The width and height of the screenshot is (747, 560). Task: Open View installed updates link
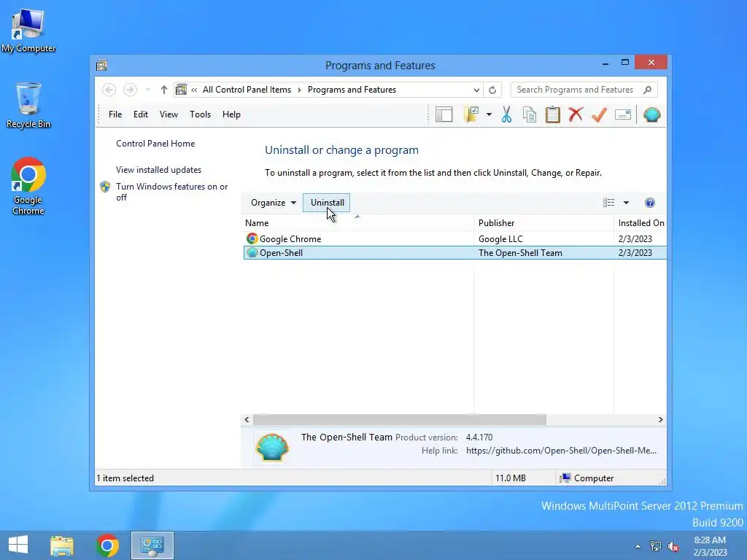pyautogui.click(x=158, y=169)
